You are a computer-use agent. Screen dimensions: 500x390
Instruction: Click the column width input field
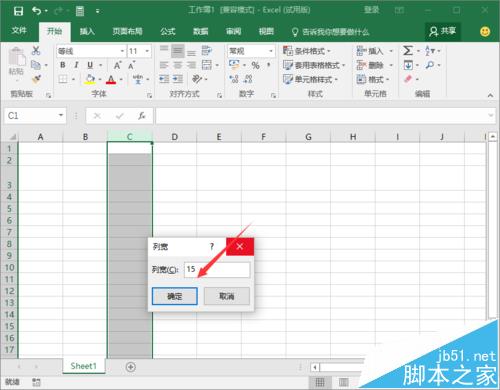pyautogui.click(x=217, y=270)
